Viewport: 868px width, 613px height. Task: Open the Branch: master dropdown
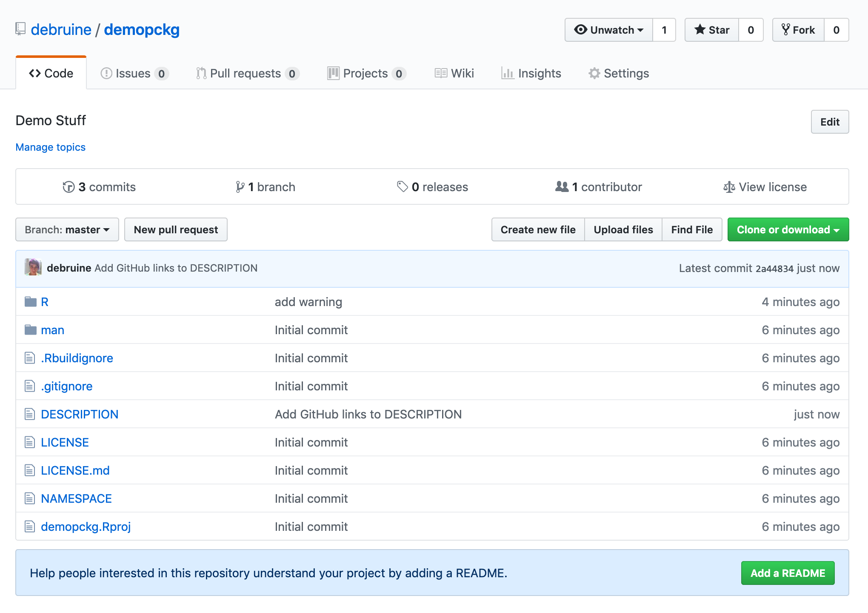point(67,229)
